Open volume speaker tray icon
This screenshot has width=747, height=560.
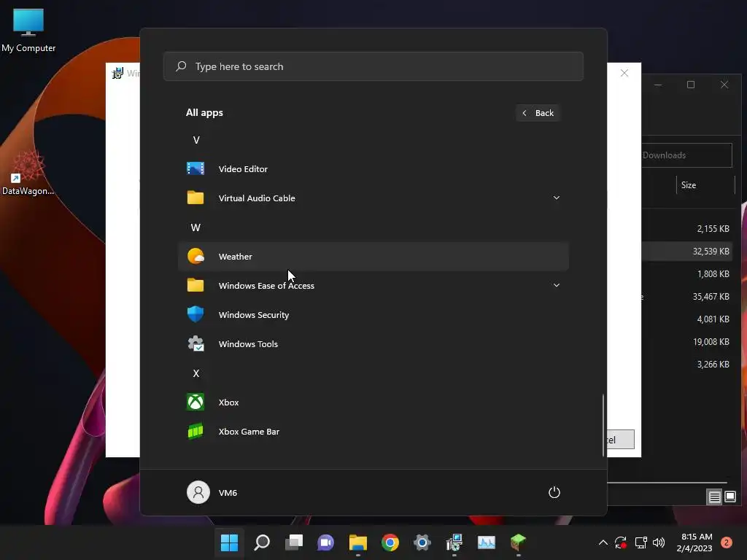click(x=659, y=542)
